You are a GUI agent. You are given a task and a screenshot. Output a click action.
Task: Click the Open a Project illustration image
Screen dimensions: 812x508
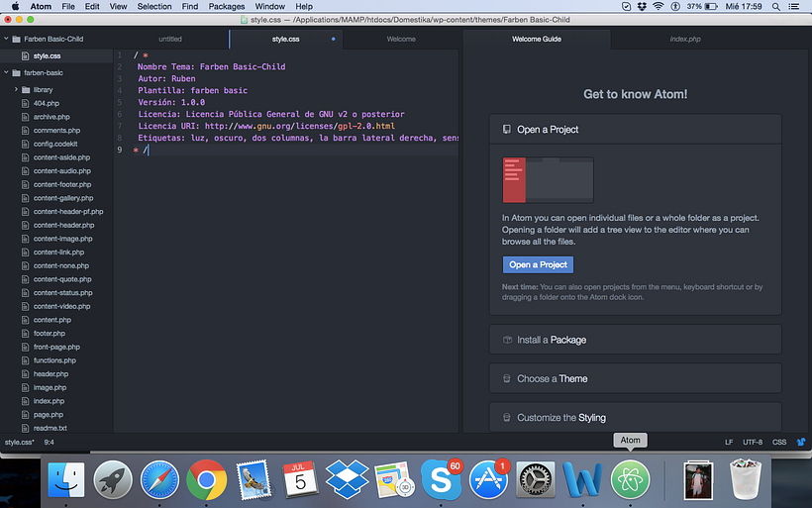click(548, 179)
